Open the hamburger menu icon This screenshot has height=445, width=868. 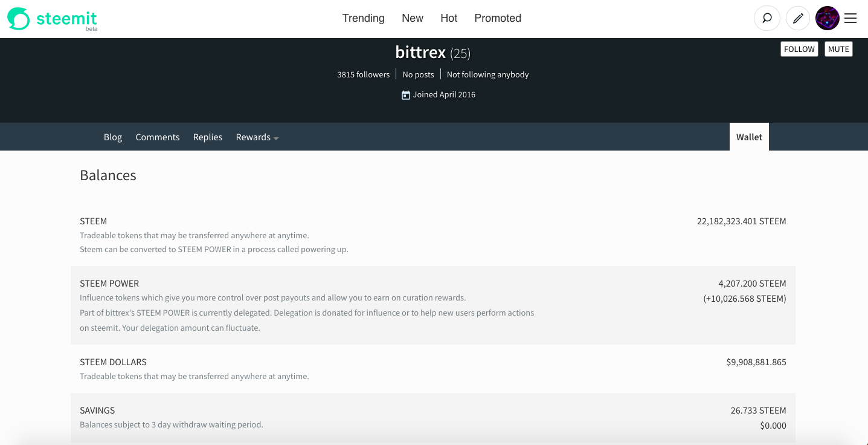tap(850, 18)
